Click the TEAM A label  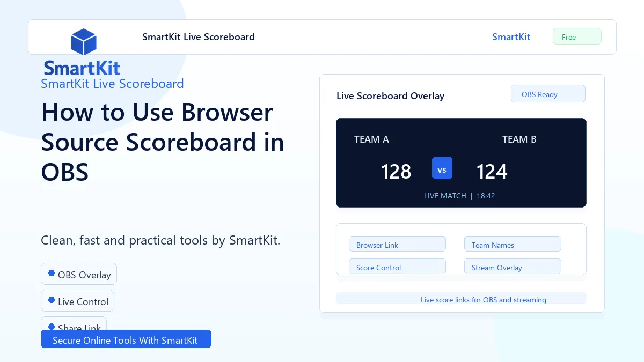coord(371,139)
